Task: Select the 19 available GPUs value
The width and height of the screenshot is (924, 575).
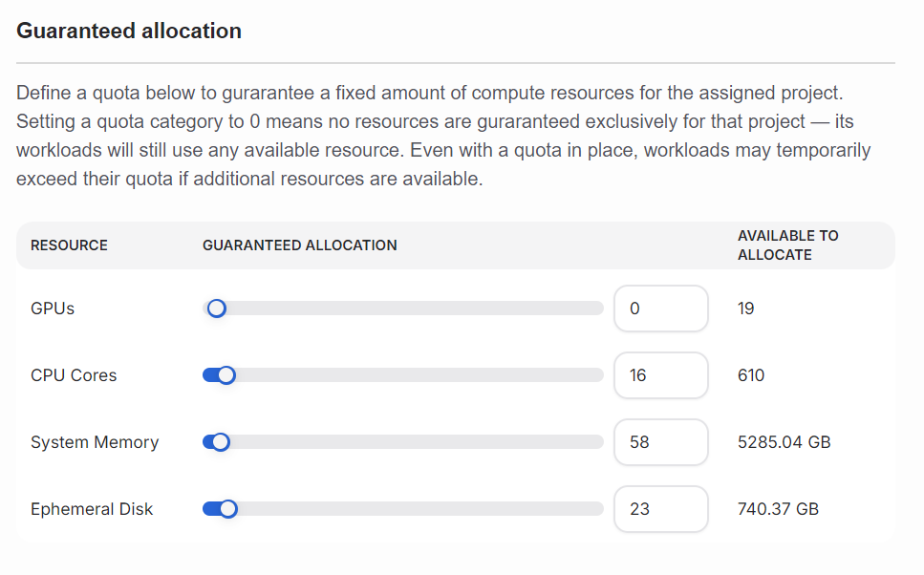Action: click(x=744, y=309)
